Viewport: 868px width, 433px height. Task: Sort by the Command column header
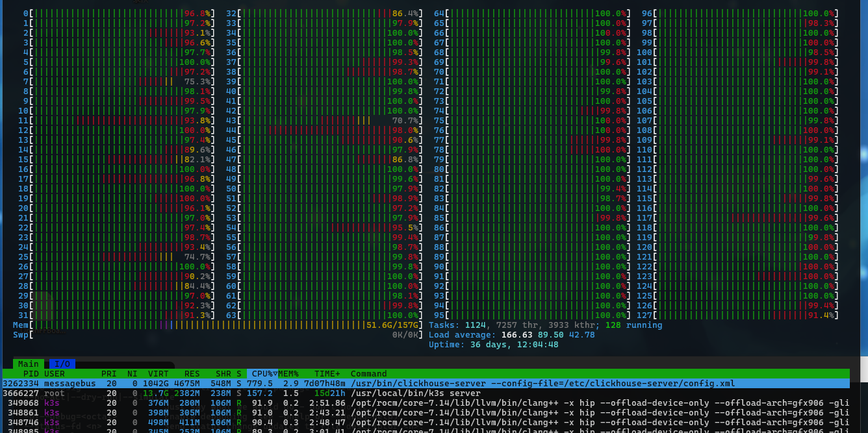(369, 374)
